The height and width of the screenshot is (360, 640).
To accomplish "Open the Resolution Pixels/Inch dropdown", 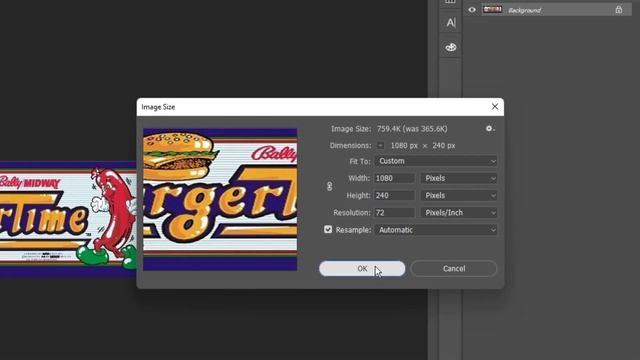I will click(x=459, y=213).
